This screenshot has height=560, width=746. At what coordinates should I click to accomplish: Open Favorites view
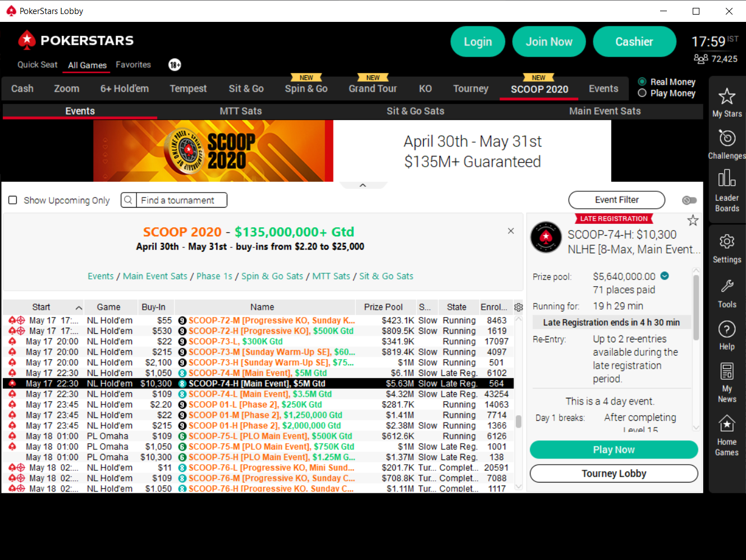(x=134, y=65)
